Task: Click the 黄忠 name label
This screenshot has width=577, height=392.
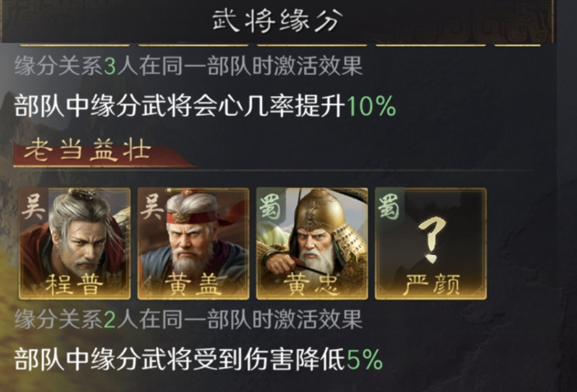Action: click(x=312, y=285)
